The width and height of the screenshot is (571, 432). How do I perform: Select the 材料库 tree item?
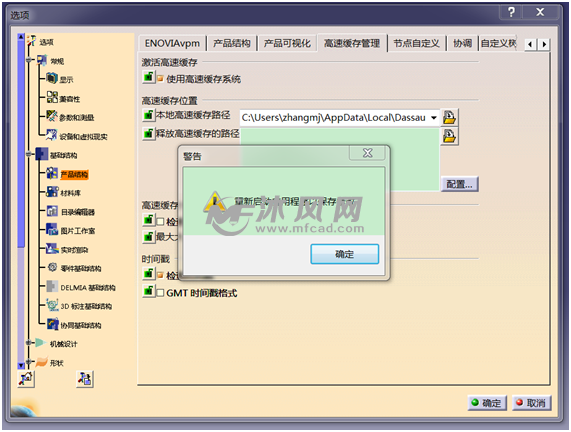(x=71, y=193)
